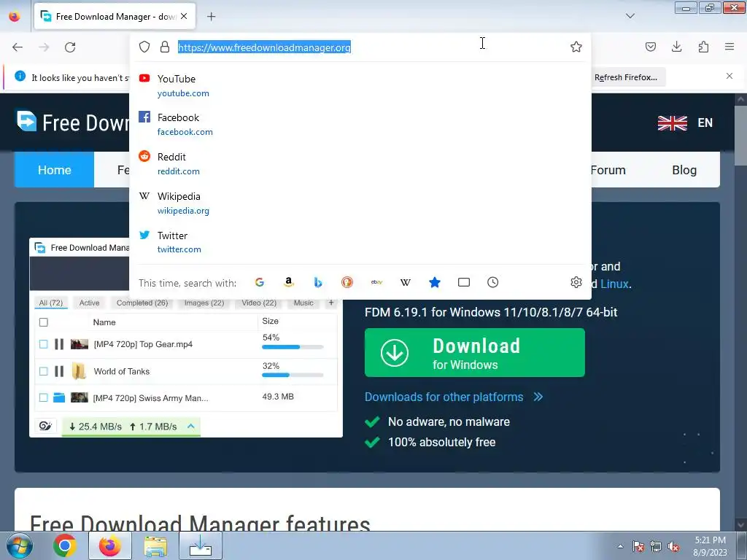Open the Save to Pocket icon

click(x=650, y=47)
